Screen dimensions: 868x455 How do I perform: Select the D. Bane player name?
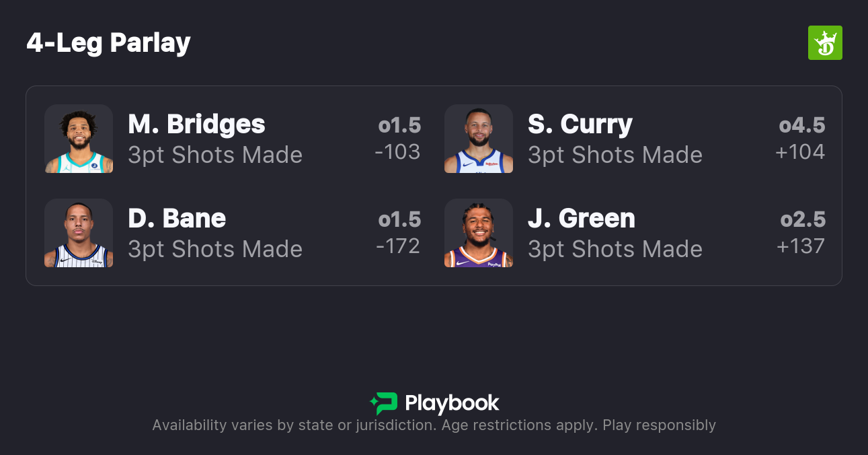coord(177,219)
